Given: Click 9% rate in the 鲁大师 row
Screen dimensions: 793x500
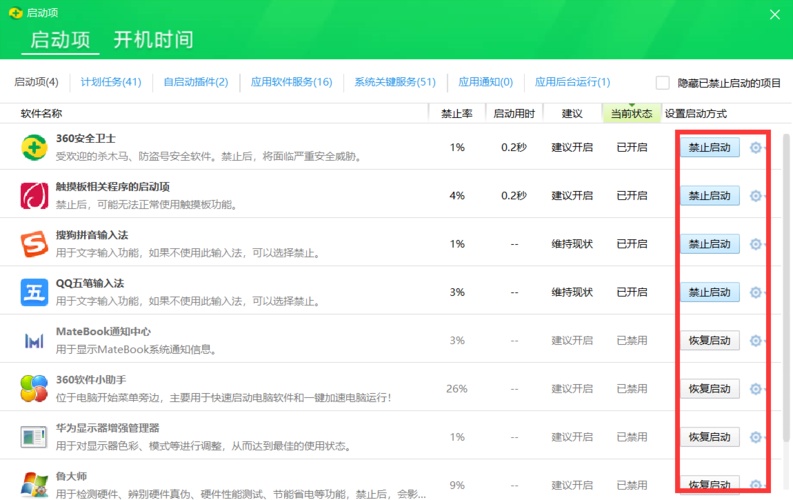Looking at the screenshot, I should tap(457, 485).
